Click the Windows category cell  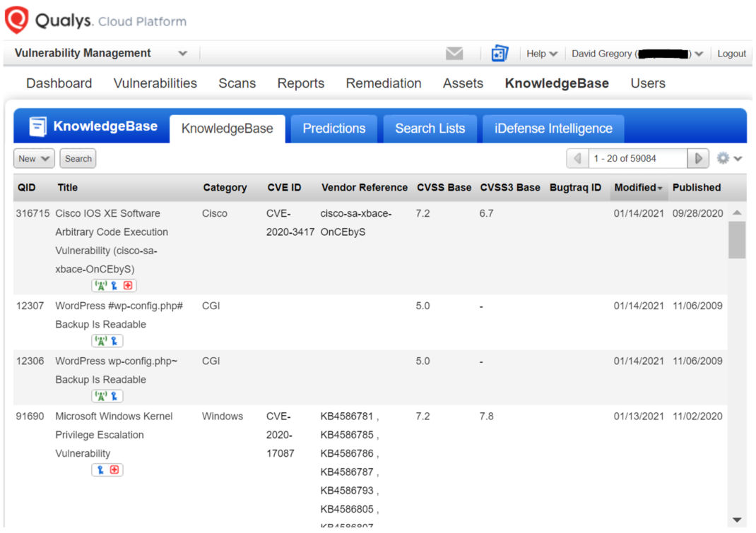point(223,417)
